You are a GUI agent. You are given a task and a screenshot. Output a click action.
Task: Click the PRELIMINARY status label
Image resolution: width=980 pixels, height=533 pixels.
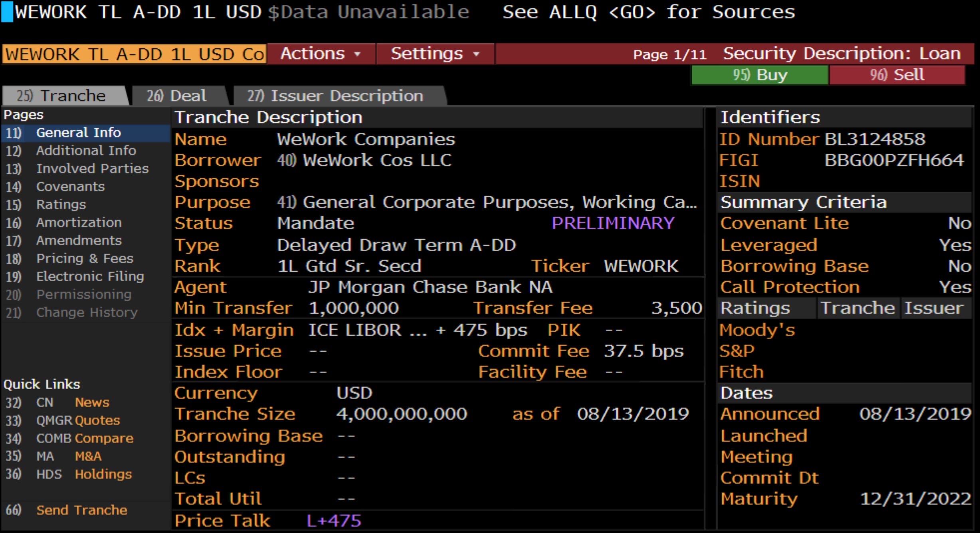click(613, 223)
